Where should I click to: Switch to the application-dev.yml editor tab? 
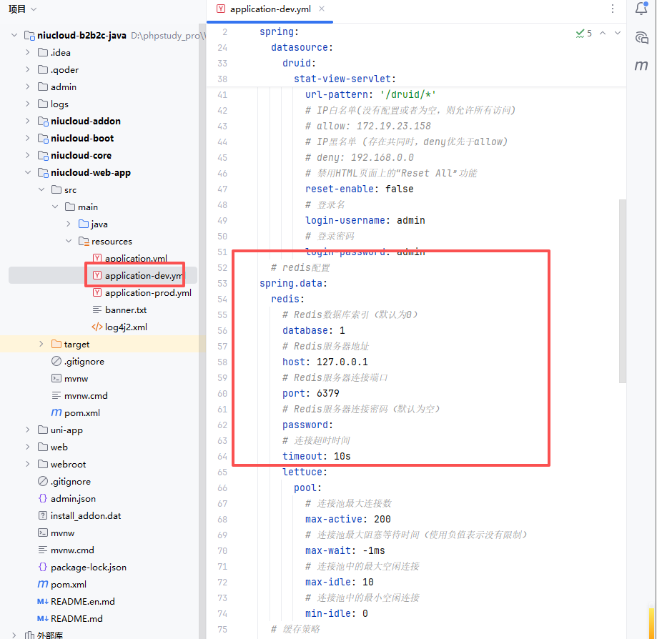(270, 9)
